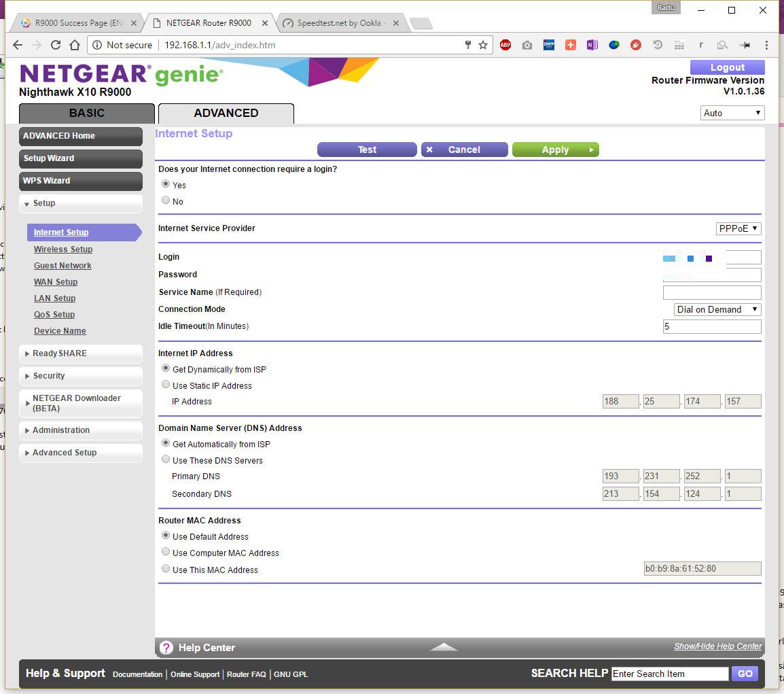The height and width of the screenshot is (694, 784).
Task: Select Get Automatically from ISP for DNS
Action: (166, 443)
